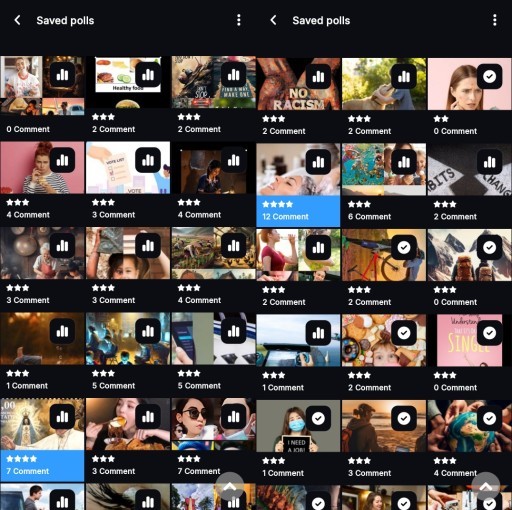Toggle check mark on hands holding globe poll
The image size is (512, 510).
489,418
